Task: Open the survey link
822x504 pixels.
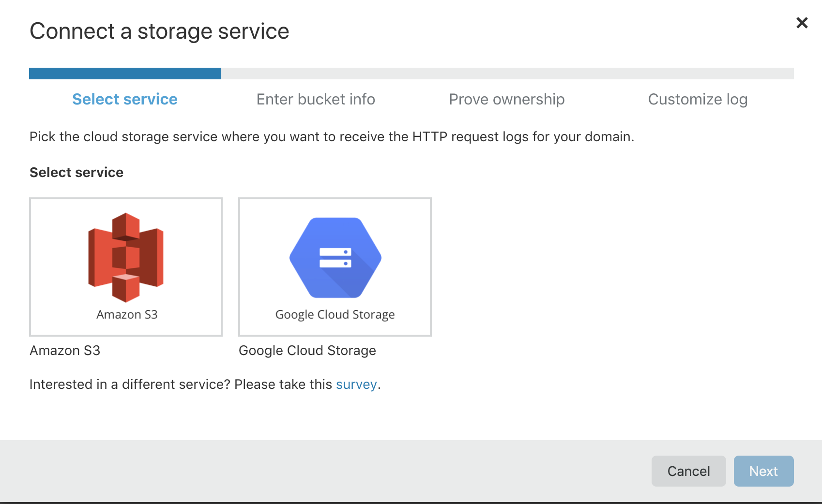Action: coord(356,385)
